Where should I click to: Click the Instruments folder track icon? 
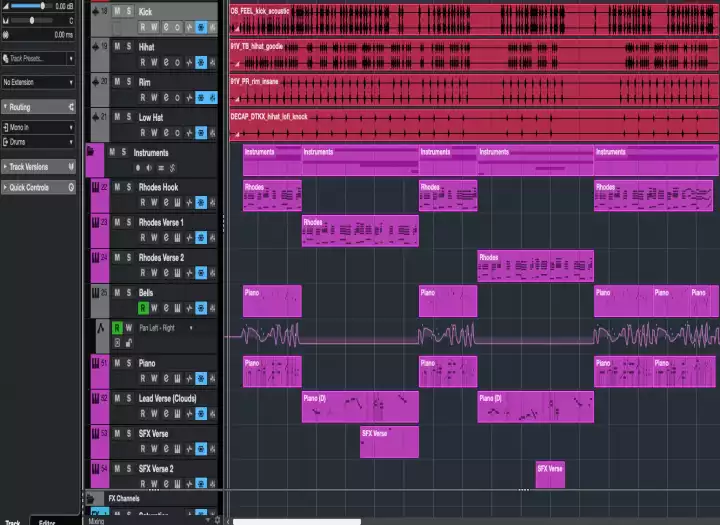click(x=91, y=153)
